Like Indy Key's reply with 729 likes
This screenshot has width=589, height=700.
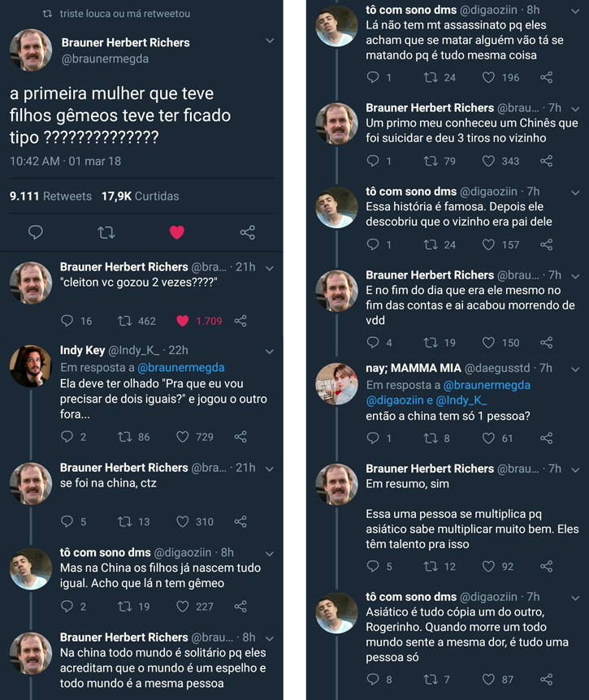click(184, 437)
